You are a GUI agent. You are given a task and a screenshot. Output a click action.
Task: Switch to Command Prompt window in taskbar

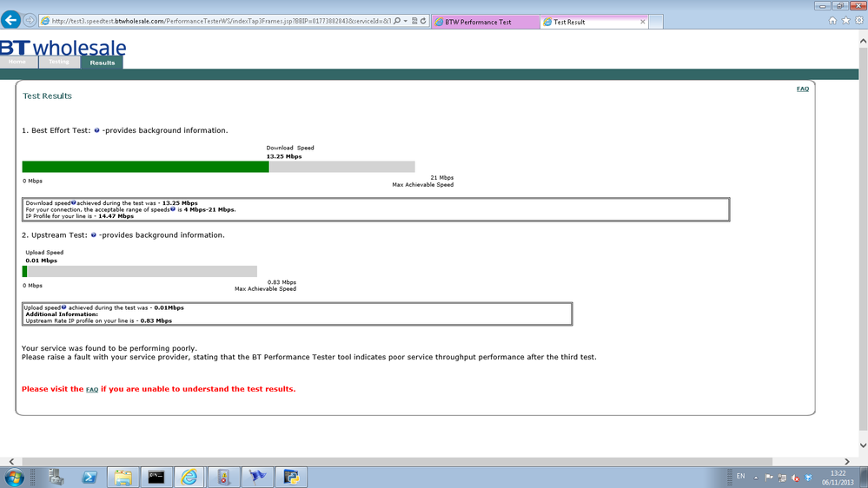point(156,477)
